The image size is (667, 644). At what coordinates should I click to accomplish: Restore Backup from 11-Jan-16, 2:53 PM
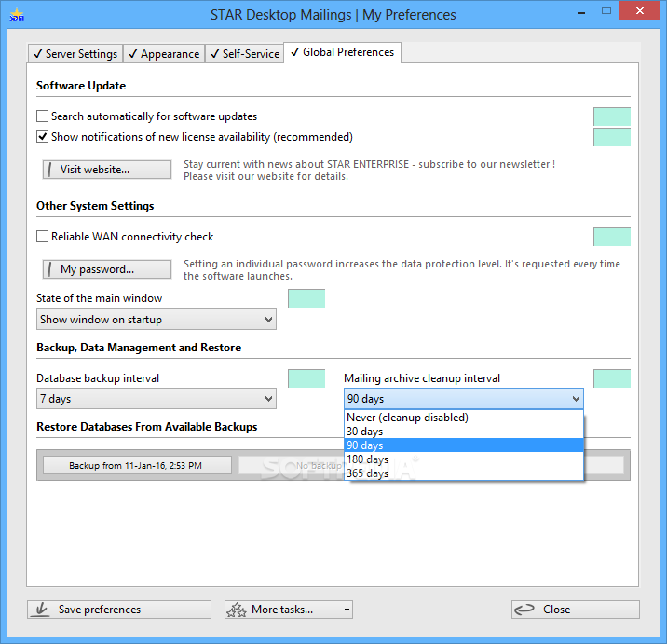[137, 466]
